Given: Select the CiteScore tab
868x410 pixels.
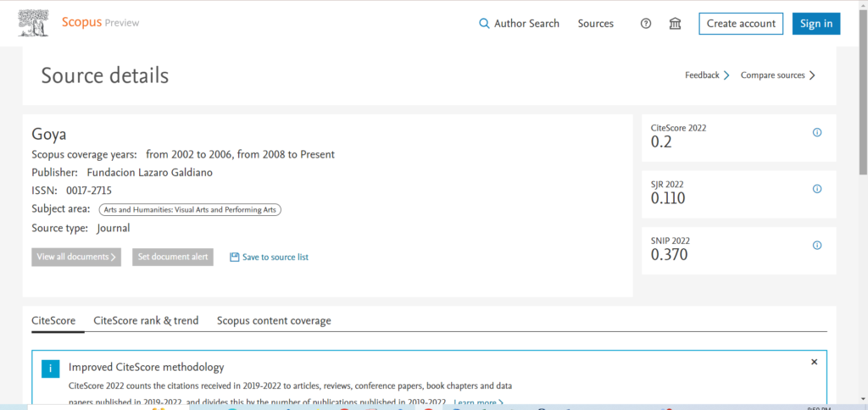Looking at the screenshot, I should coord(53,320).
